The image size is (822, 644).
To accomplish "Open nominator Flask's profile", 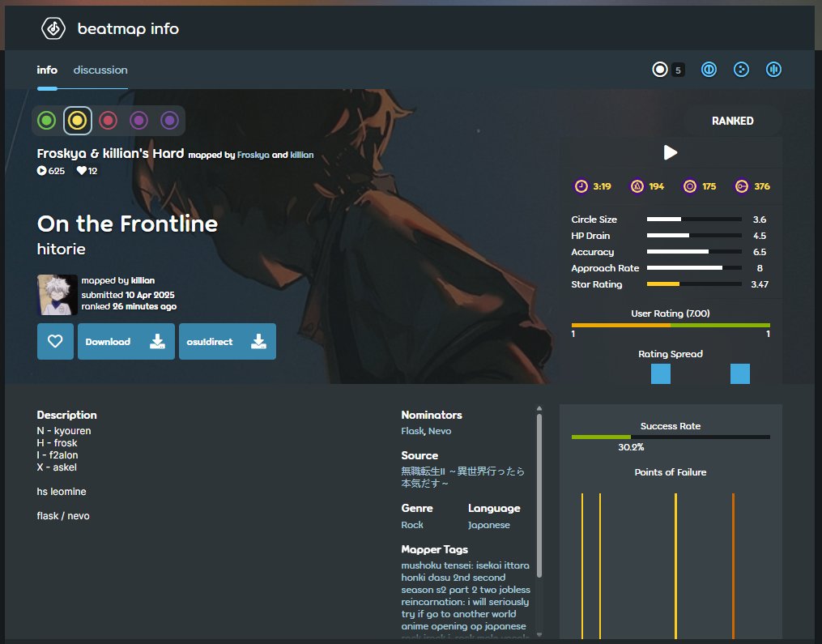I will [x=412, y=431].
